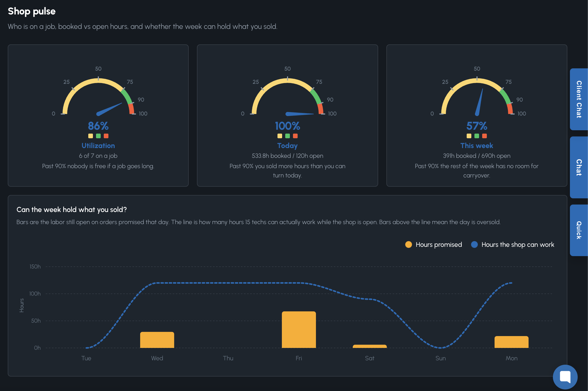Click the This week gauge title
The image size is (588, 391).
pos(477,146)
